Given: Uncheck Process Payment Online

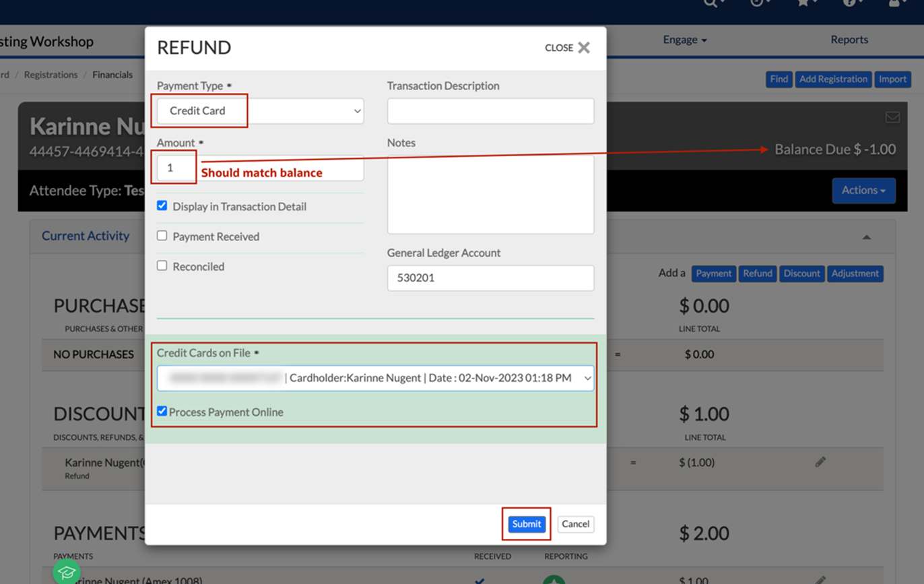Looking at the screenshot, I should point(162,411).
